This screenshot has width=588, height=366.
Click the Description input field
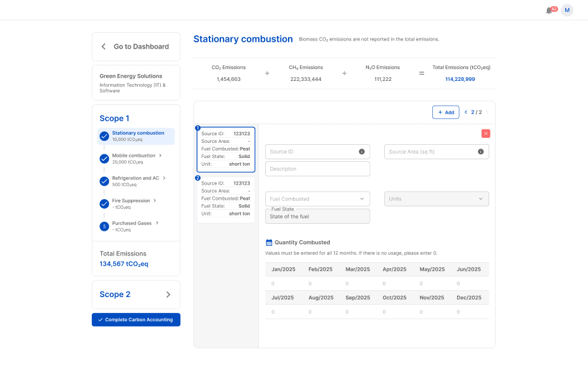click(x=317, y=169)
